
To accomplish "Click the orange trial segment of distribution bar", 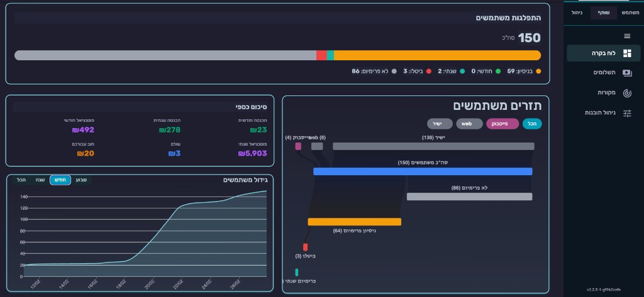I will pos(437,55).
